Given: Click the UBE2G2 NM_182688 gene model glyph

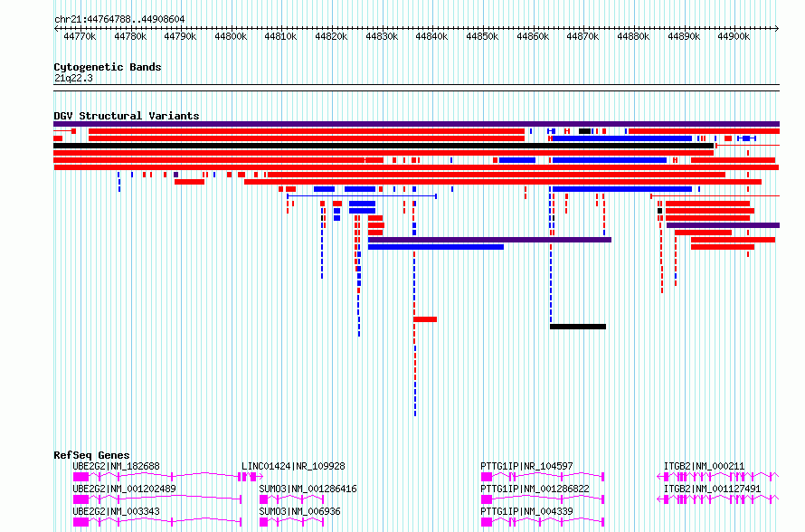Looking at the screenshot, I should coord(157,477).
